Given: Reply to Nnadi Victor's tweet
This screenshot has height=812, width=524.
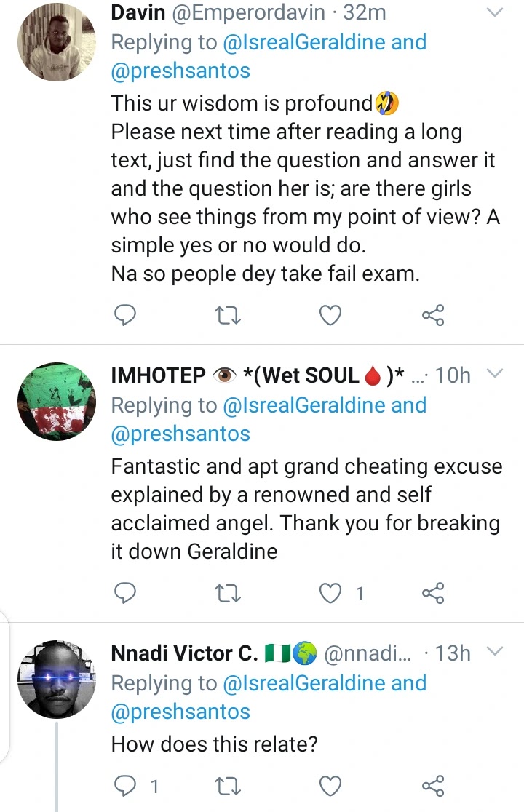Looking at the screenshot, I should click(x=126, y=785).
